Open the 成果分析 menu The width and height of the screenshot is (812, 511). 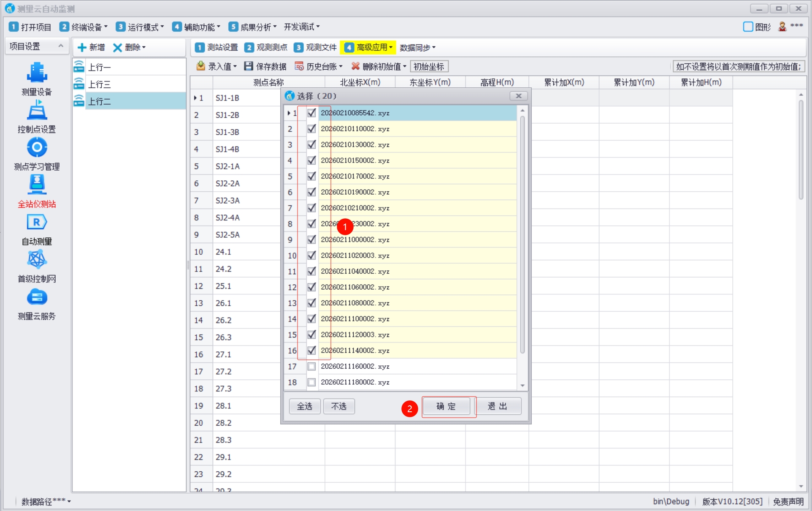tap(253, 27)
